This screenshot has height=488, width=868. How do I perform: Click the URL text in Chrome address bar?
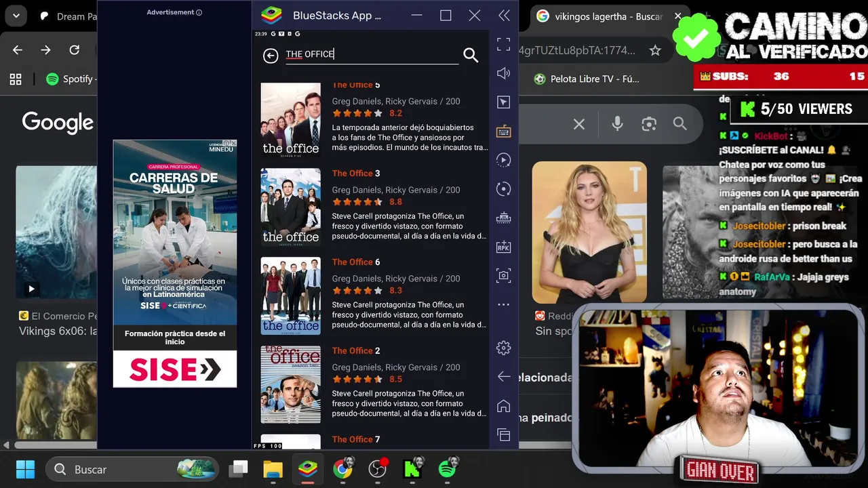pyautogui.click(x=577, y=50)
